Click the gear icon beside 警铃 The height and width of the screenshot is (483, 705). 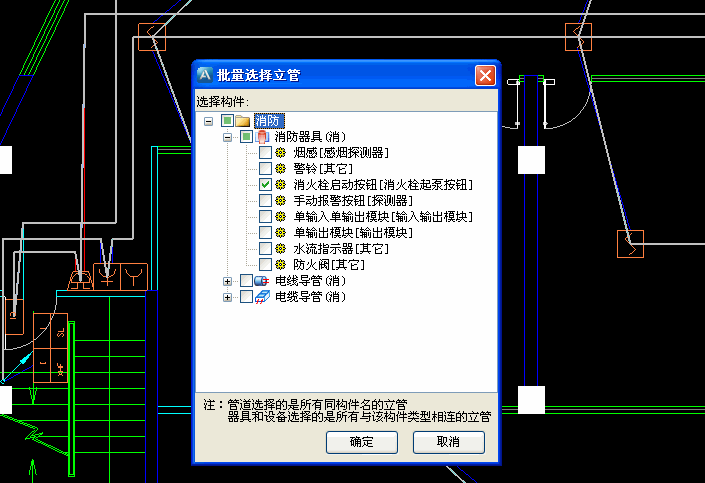click(x=281, y=169)
